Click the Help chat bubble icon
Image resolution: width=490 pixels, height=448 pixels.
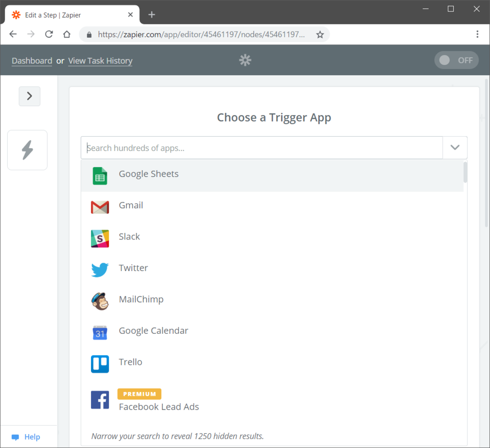coord(15,437)
